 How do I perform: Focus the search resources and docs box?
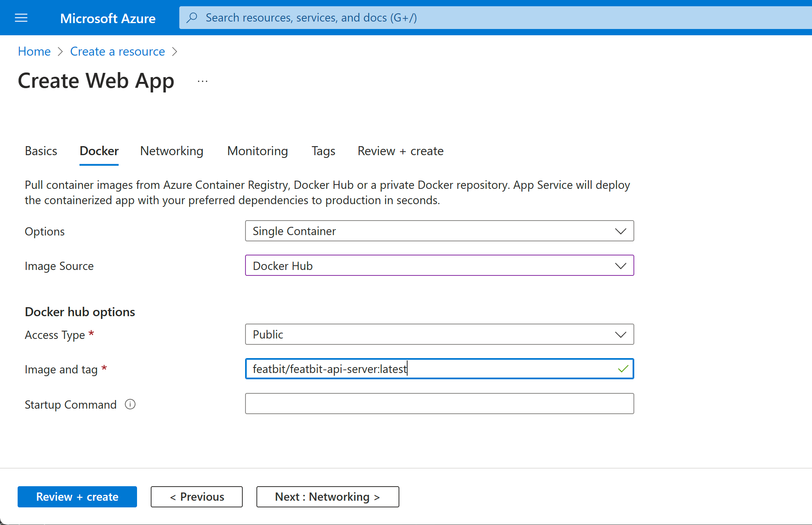coord(496,18)
